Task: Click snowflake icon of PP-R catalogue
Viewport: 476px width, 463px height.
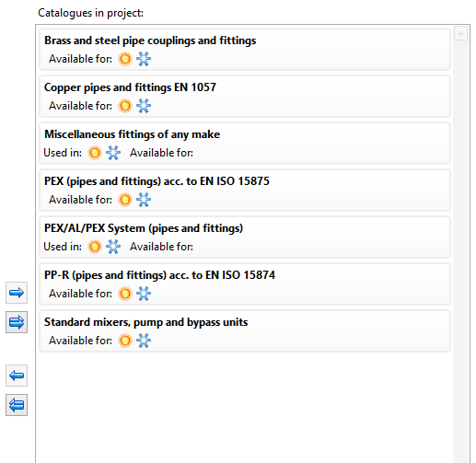Action: 144,294
